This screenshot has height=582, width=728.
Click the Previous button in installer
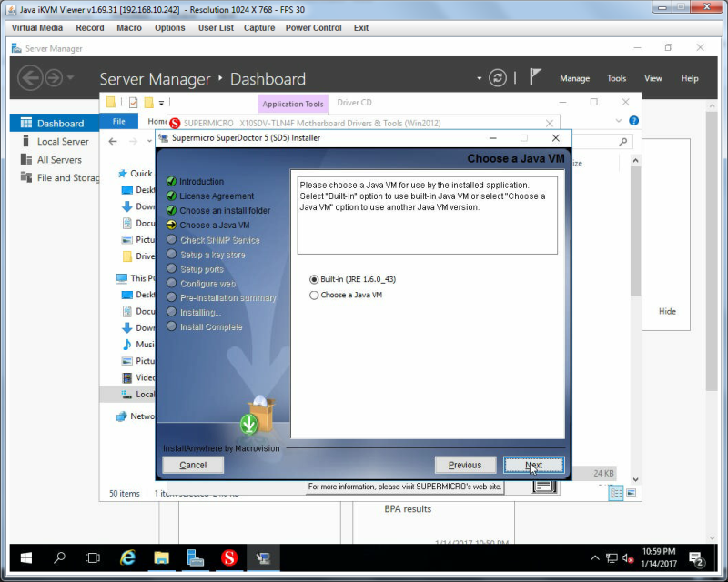465,465
